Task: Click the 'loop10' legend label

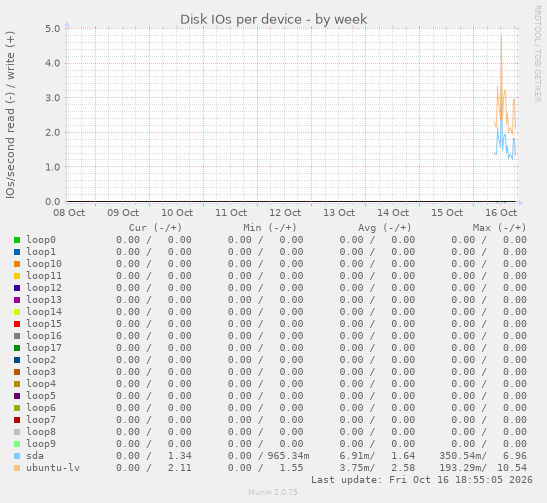Action: [x=44, y=264]
